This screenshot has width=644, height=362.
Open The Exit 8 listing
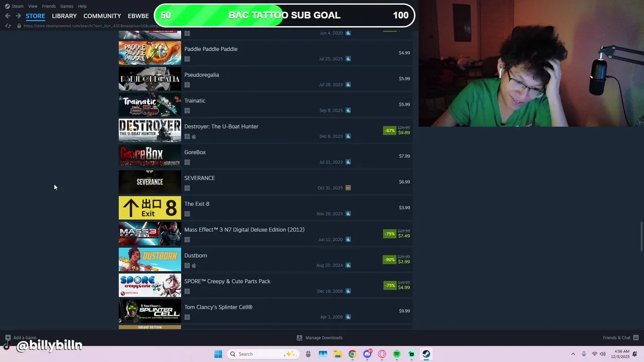point(266,208)
